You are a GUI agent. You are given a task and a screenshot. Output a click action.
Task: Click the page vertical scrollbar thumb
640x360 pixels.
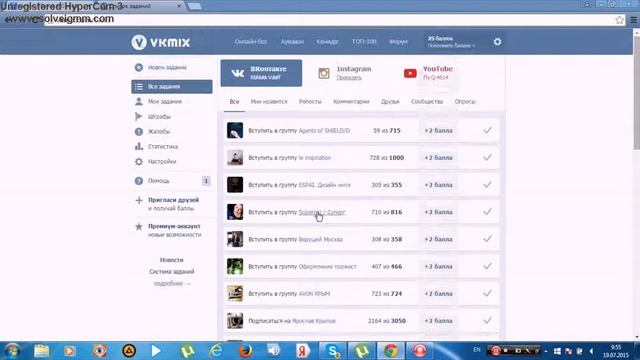pos(637,93)
